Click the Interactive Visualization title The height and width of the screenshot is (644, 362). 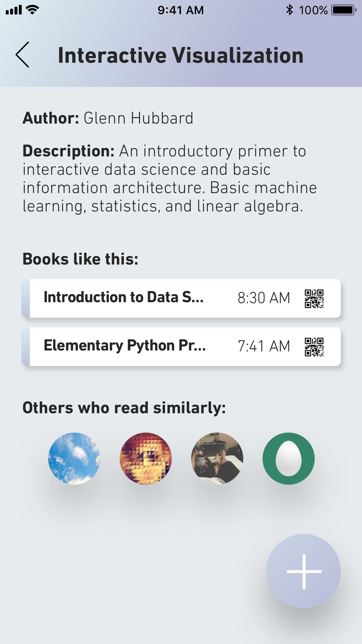tap(181, 55)
